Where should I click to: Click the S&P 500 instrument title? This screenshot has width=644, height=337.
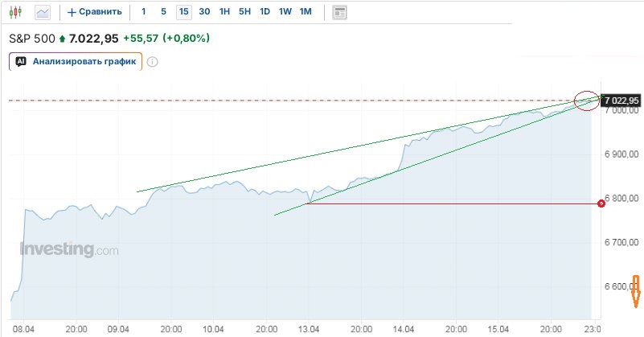(31, 39)
